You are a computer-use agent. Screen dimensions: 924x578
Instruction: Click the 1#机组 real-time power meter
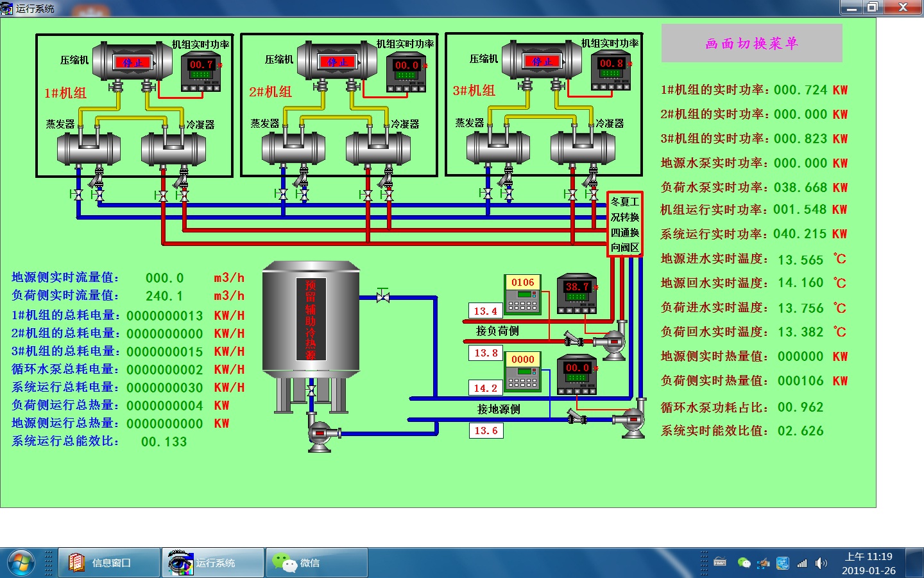click(201, 73)
